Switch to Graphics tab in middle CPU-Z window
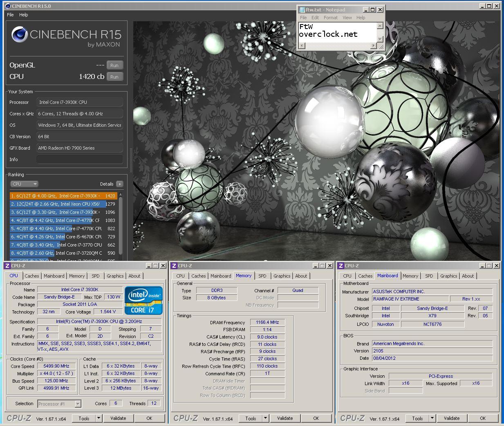504x426 pixels. point(282,276)
